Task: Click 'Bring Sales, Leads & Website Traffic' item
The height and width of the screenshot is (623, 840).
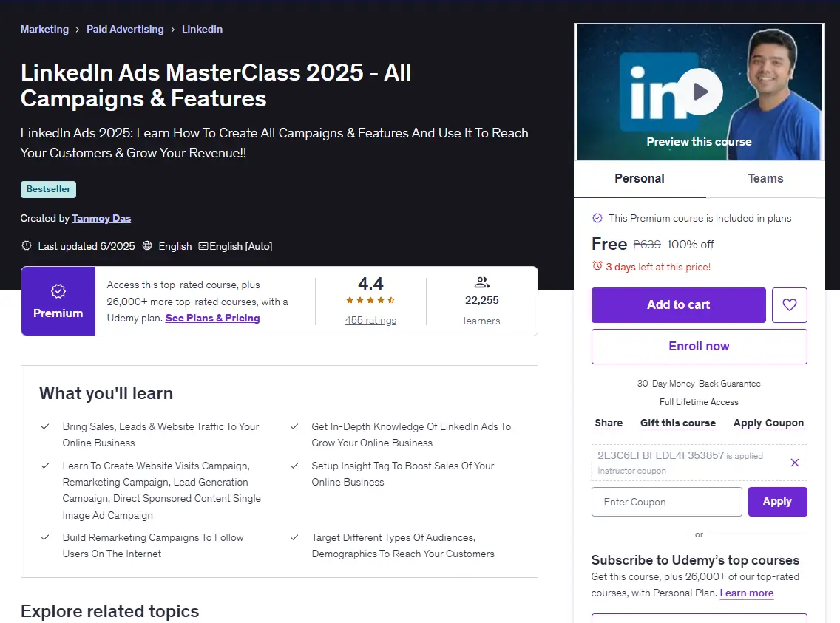Action: tap(160, 435)
